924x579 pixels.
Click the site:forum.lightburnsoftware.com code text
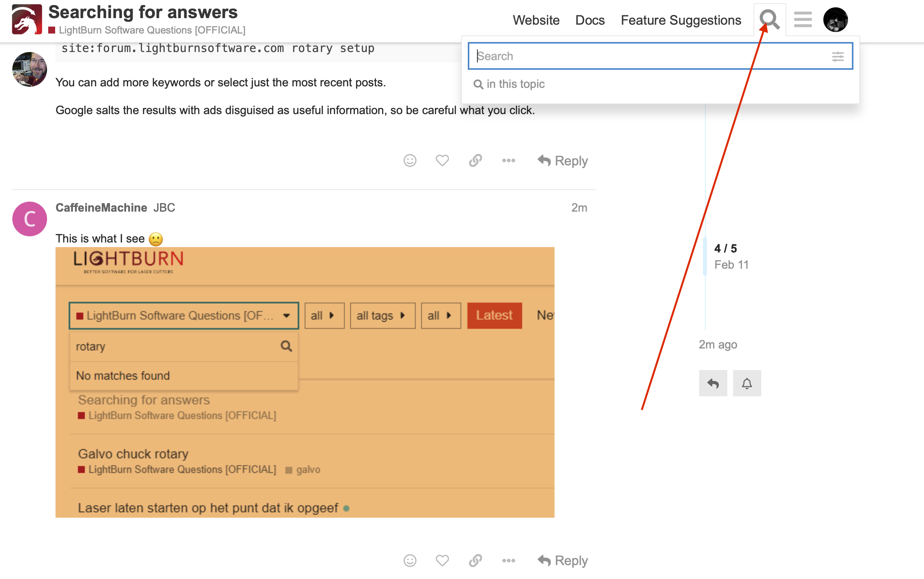(x=218, y=48)
